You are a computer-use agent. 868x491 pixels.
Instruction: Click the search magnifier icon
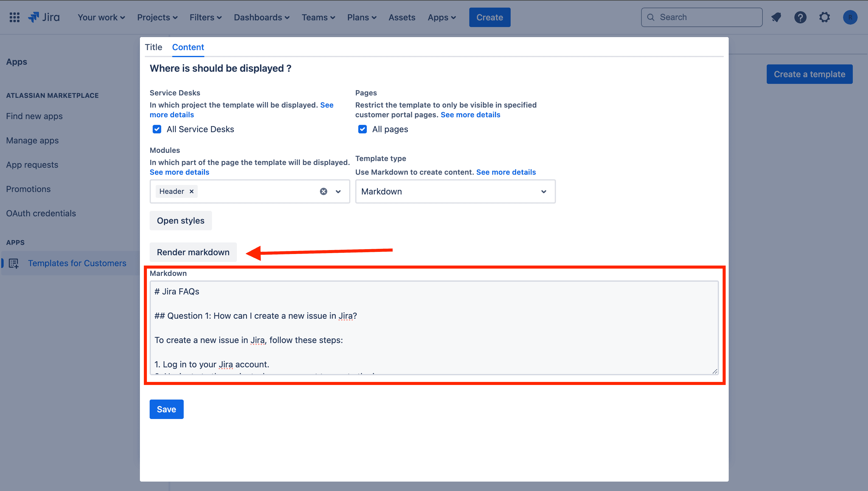[651, 17]
